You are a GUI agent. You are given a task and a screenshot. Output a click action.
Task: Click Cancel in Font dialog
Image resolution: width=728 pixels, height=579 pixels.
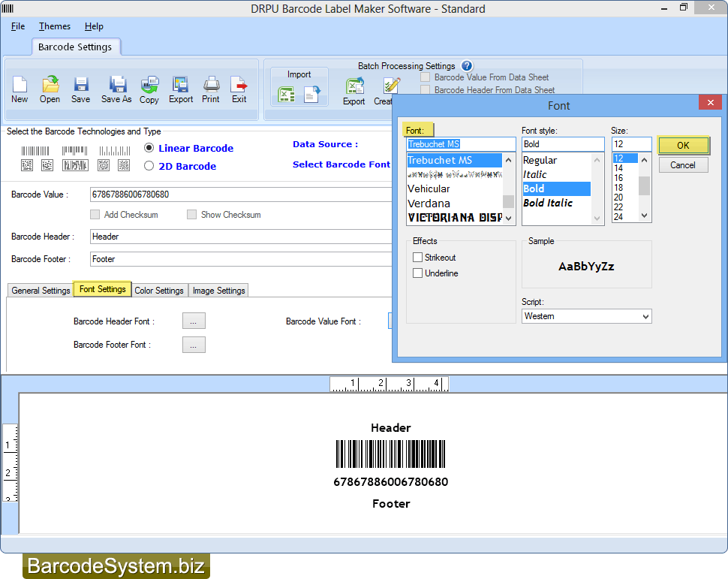click(x=683, y=165)
